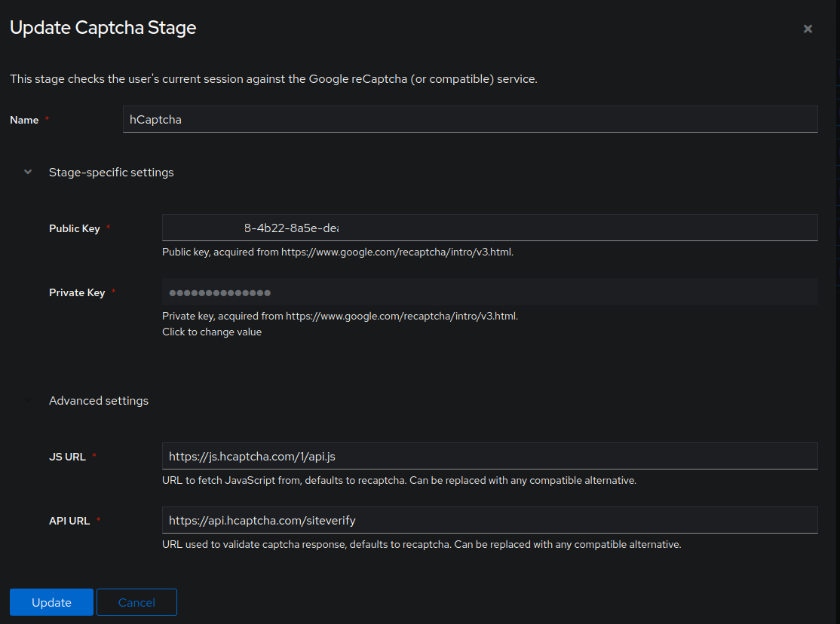Click the Stage-specific settings heading
The width and height of the screenshot is (840, 624).
pos(111,172)
